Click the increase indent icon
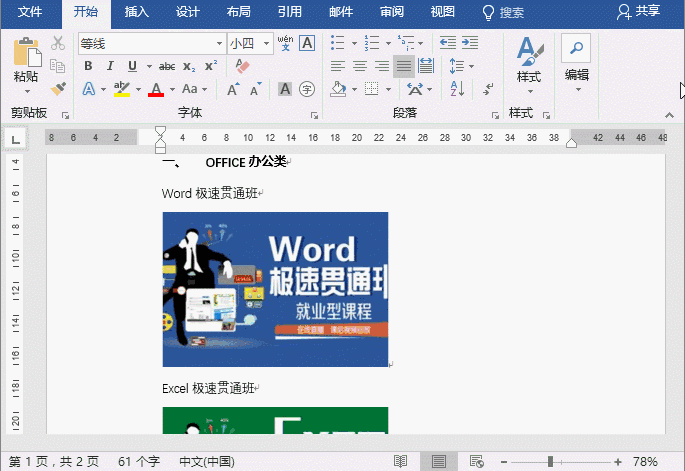Viewport: 685px width, 471px height. pos(470,43)
